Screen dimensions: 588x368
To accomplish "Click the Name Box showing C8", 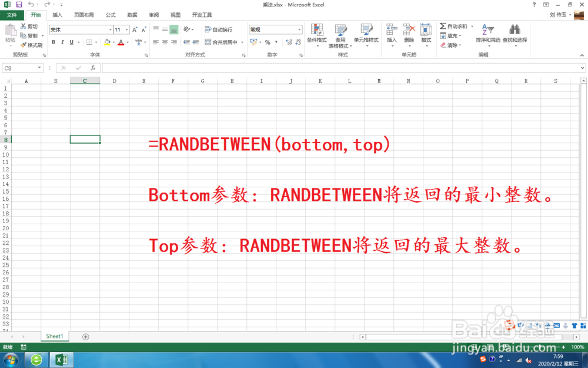I will pyautogui.click(x=19, y=68).
